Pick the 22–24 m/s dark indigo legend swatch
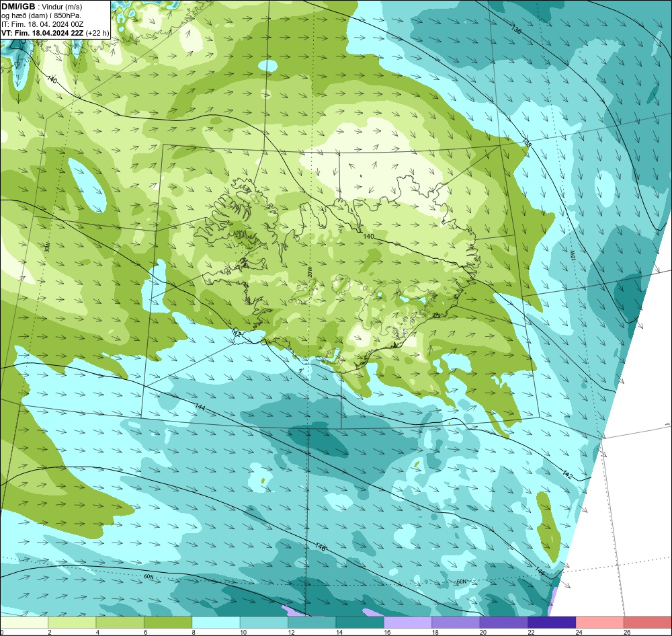This screenshot has width=672, height=636. click(x=552, y=622)
